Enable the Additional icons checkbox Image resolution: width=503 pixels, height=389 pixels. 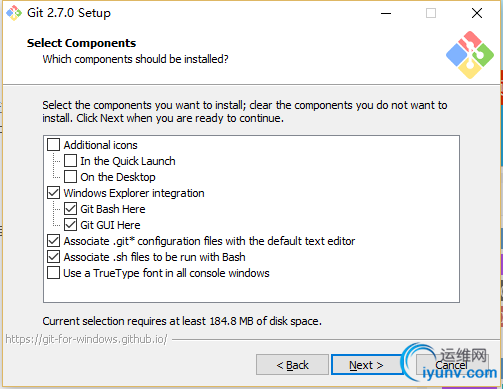point(53,145)
